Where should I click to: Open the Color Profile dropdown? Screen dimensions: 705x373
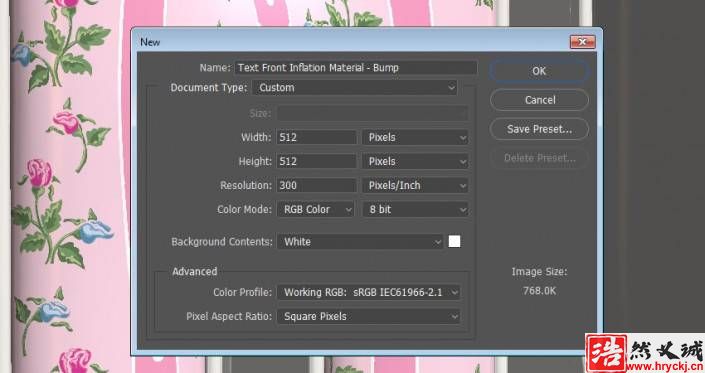(368, 293)
